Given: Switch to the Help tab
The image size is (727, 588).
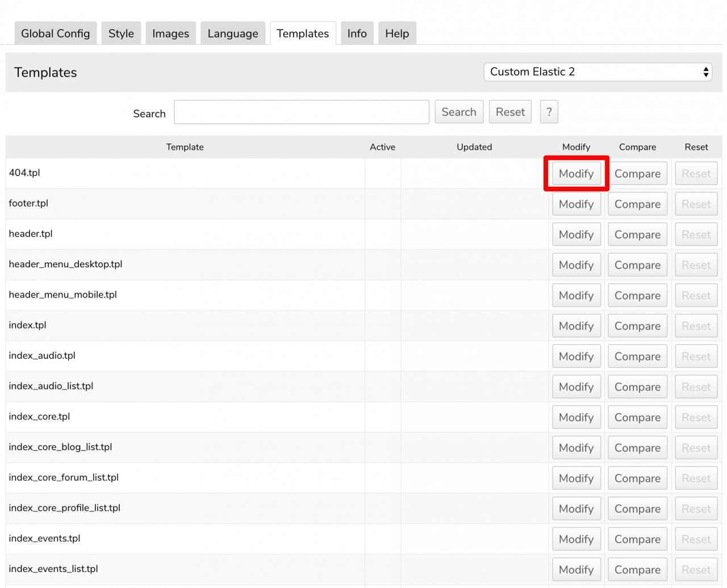Looking at the screenshot, I should (397, 33).
